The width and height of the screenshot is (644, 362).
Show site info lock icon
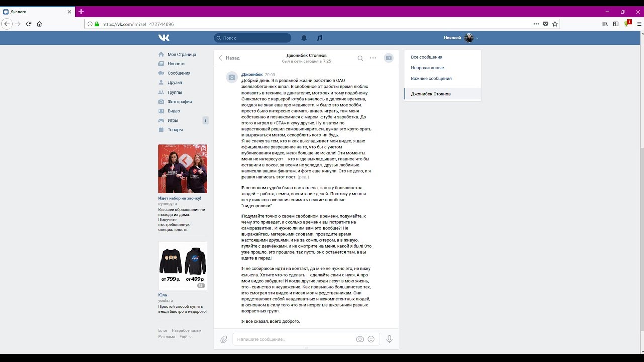coord(97,24)
